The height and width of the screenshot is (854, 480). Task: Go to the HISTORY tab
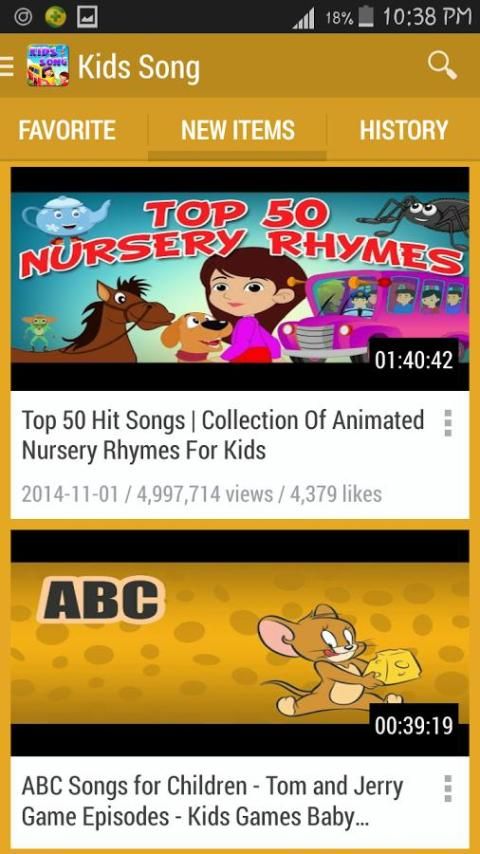tap(404, 130)
